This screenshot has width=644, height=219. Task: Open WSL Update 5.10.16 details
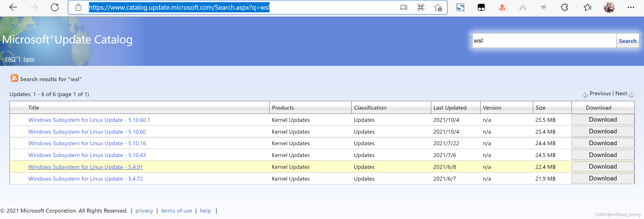(87, 143)
